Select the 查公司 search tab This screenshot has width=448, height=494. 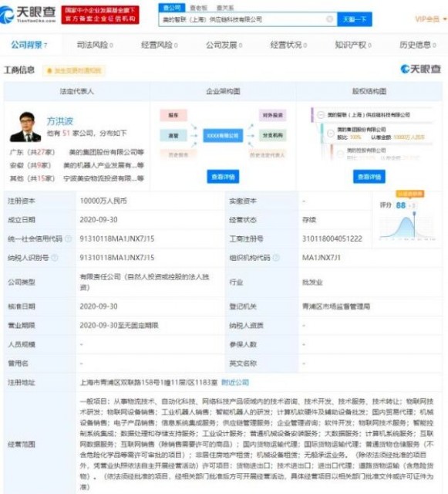click(172, 8)
